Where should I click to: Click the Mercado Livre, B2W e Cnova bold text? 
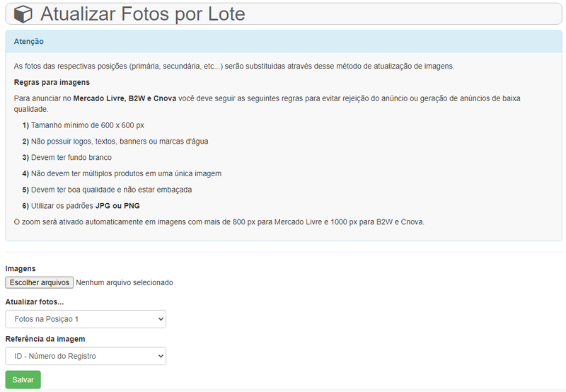coord(125,98)
